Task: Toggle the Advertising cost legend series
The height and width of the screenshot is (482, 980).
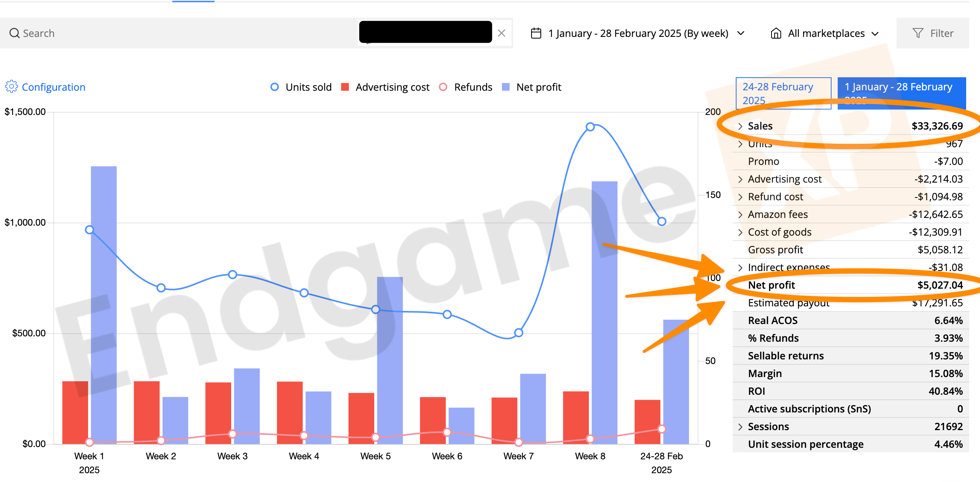Action: pyautogui.click(x=392, y=87)
